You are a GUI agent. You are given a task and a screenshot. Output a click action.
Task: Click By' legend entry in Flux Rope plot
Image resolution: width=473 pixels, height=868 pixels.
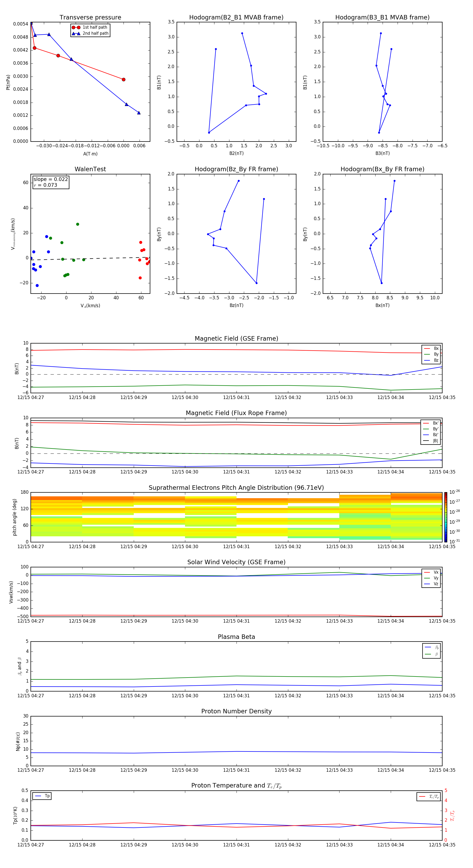[x=431, y=429]
